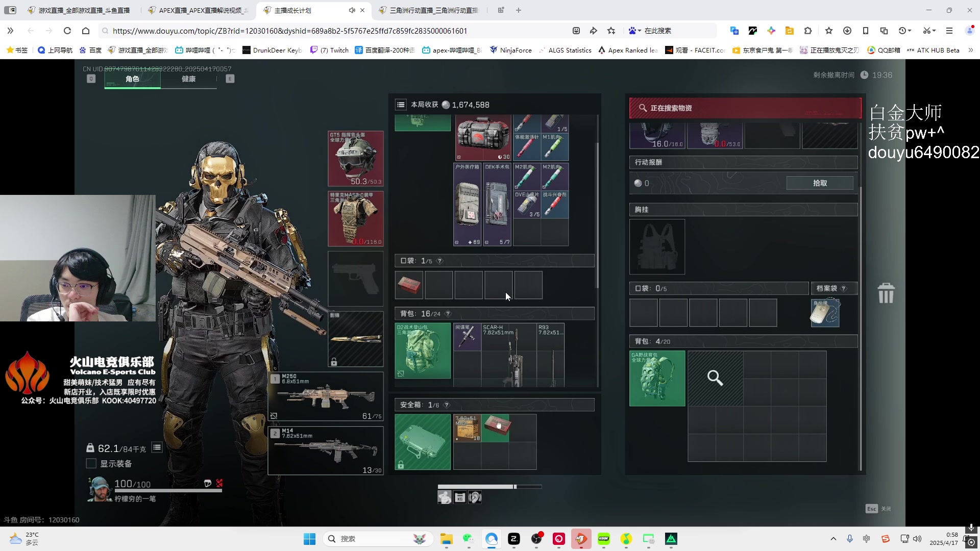
Task: Click the searching magnifier loot slot
Action: tap(715, 378)
